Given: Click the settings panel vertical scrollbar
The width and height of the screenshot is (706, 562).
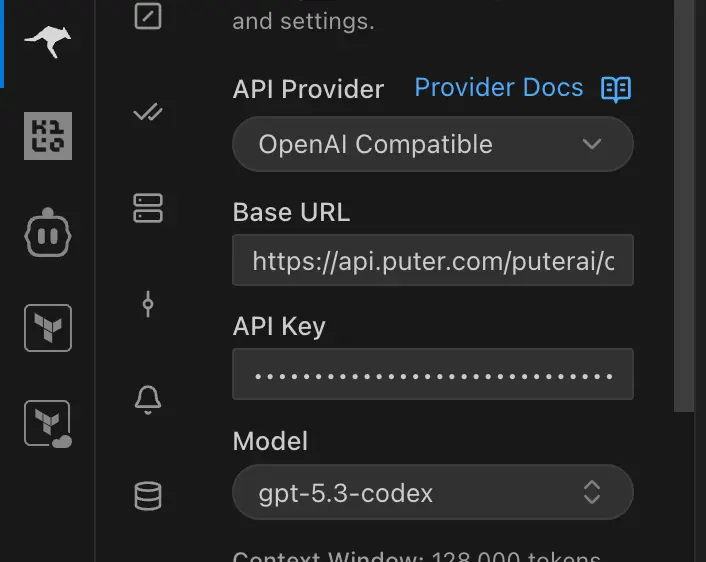Looking at the screenshot, I should click(x=683, y=205).
